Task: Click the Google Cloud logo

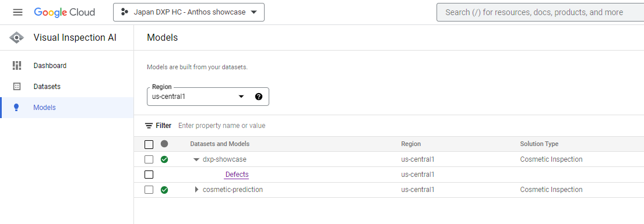Action: coord(65,12)
